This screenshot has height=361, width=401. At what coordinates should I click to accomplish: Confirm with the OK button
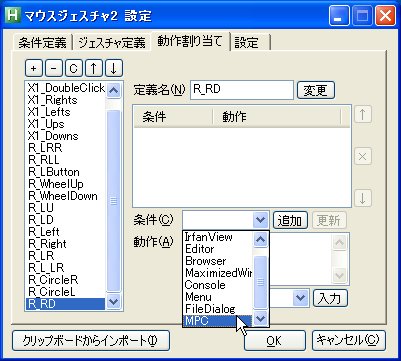coord(274,340)
